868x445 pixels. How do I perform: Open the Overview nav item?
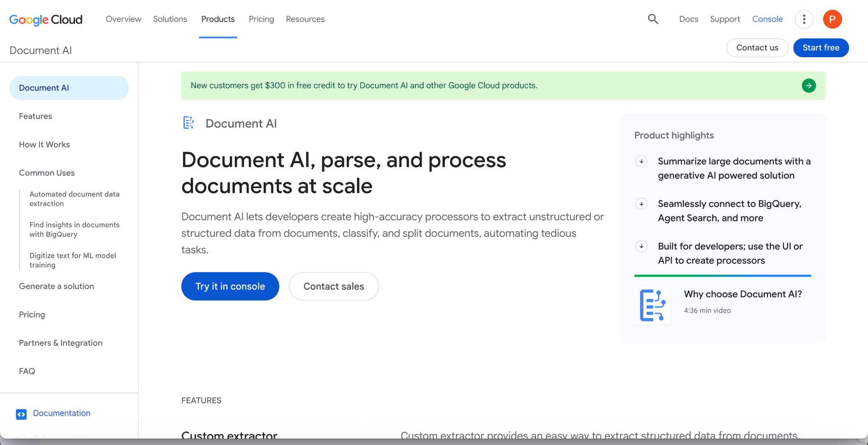pyautogui.click(x=123, y=19)
